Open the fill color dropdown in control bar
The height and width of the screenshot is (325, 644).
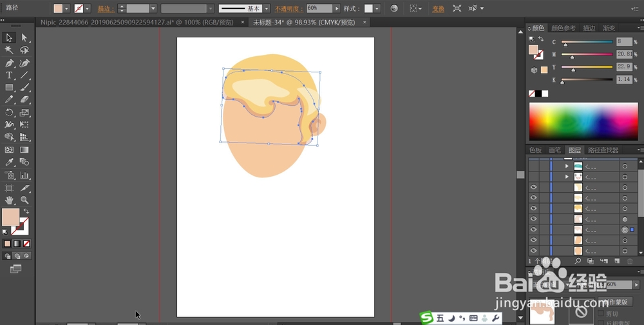tap(66, 8)
